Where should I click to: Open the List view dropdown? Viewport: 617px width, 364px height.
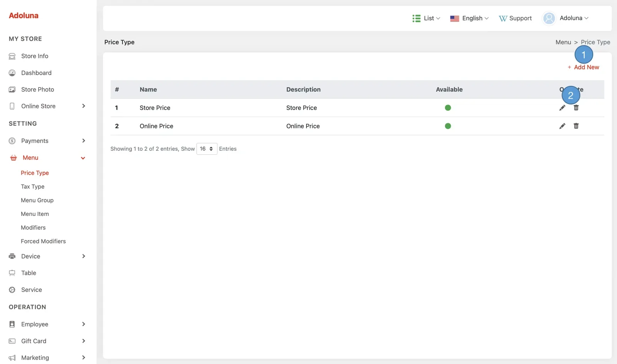click(426, 19)
